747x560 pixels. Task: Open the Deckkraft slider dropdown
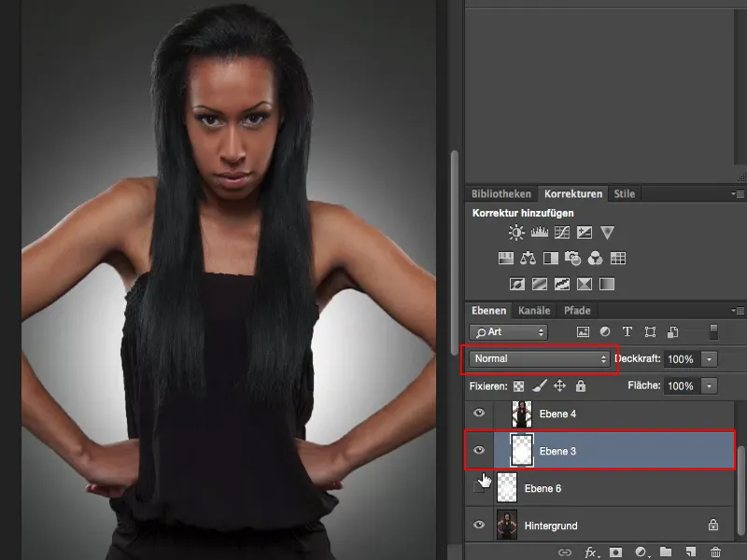(x=710, y=359)
